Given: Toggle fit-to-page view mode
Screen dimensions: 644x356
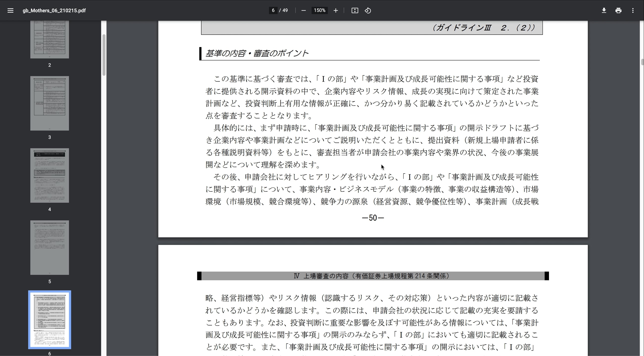Looking at the screenshot, I should [355, 10].
